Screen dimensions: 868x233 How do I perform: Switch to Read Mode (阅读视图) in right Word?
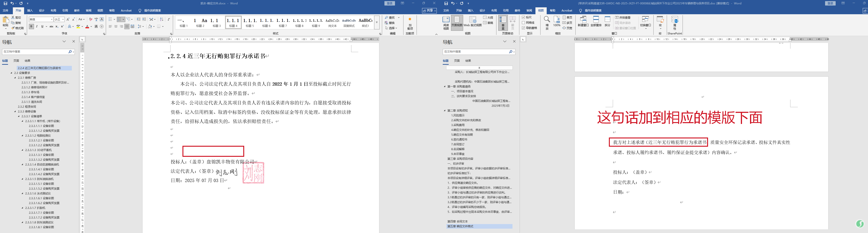pos(446,23)
